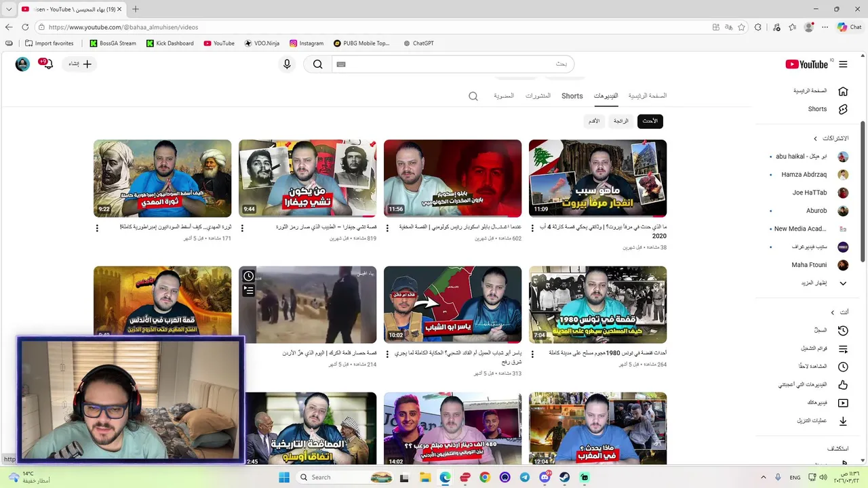This screenshot has height=488, width=868.
Task: Open the home page from the house icon
Action: point(843,91)
